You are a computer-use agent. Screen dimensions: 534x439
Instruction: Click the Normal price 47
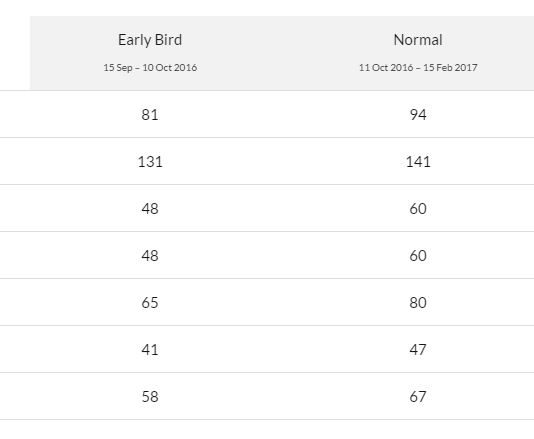click(418, 349)
